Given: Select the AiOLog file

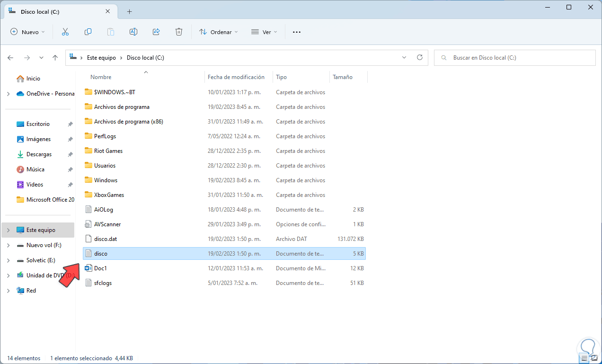Looking at the screenshot, I should coord(224,210).
